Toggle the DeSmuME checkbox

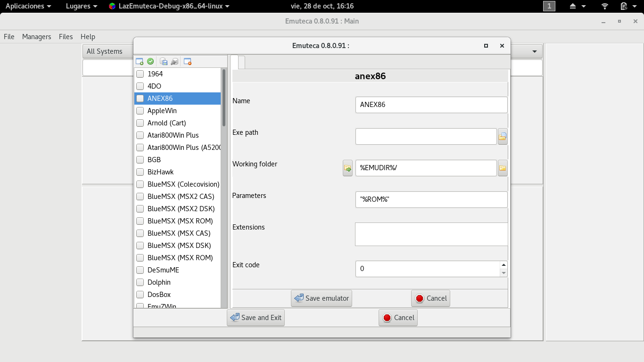(x=140, y=270)
